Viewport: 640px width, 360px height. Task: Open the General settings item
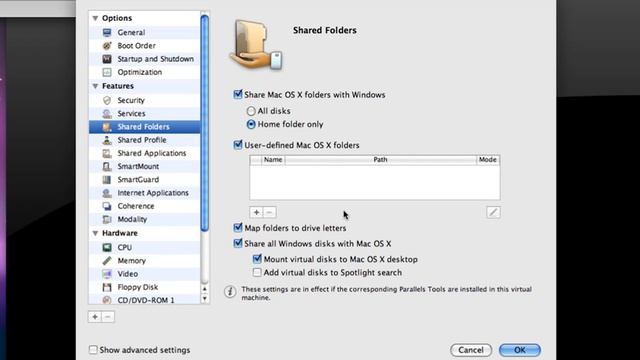144,32
